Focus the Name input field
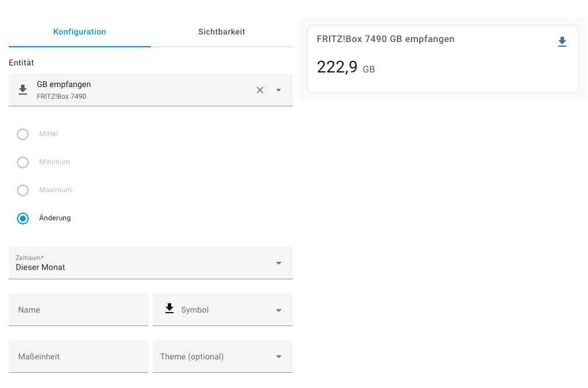This screenshot has width=588, height=388. click(x=78, y=310)
